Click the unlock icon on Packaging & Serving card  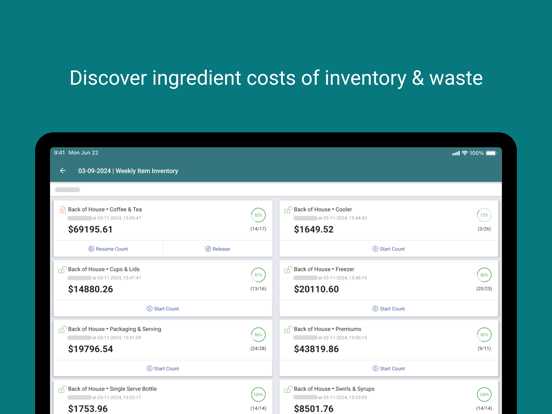click(x=62, y=330)
